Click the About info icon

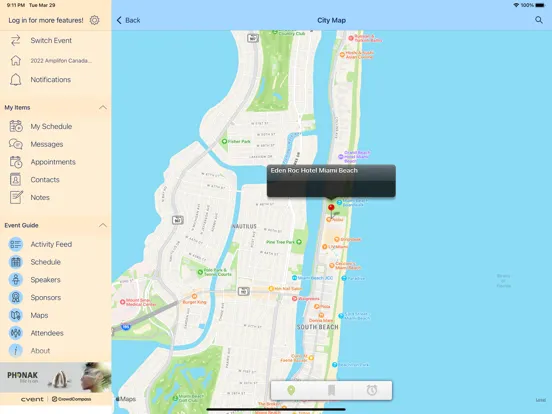coord(16,351)
